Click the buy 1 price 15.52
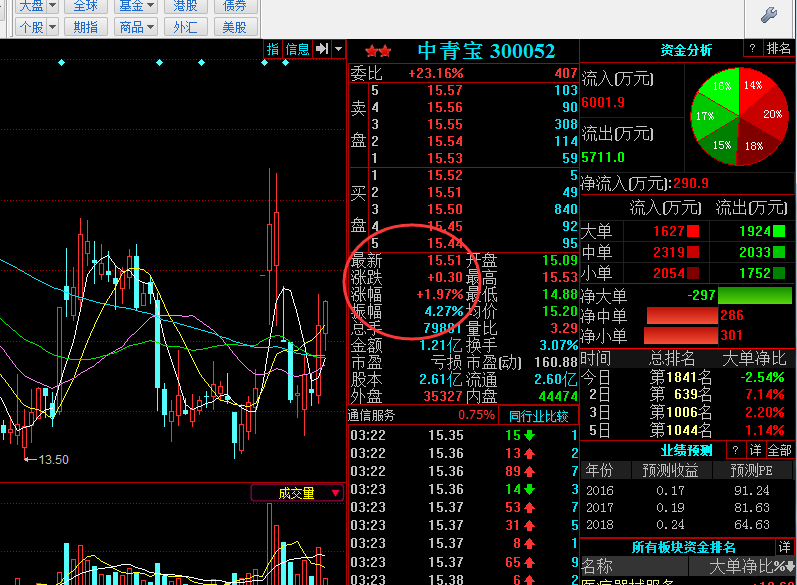797x585 pixels. [445, 175]
